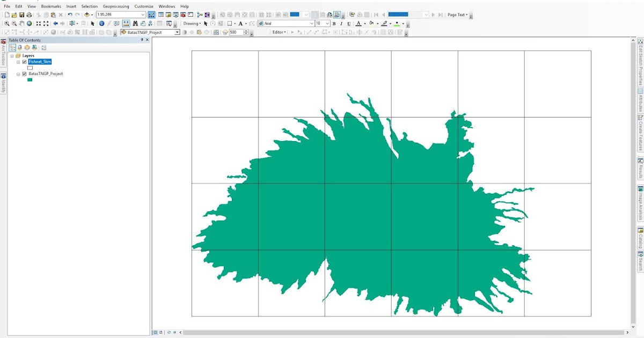Screen dimensions: 644x338
Task: Click the Add Data icon
Action: tap(86, 16)
